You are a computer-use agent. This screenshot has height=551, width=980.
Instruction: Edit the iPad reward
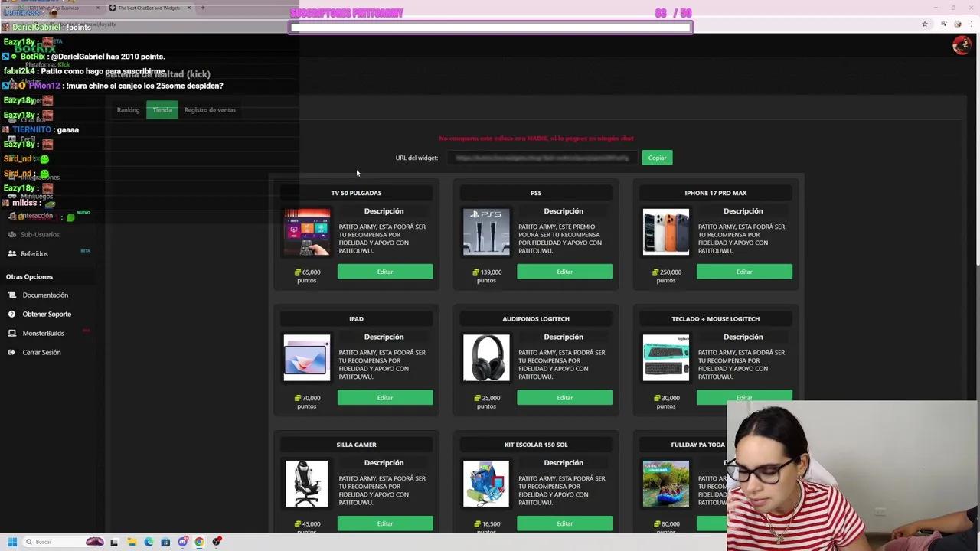[384, 397]
